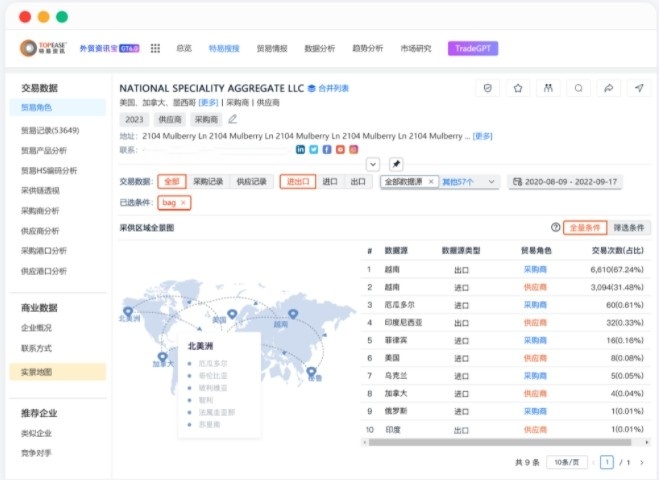Select 出口 direction filter
The height and width of the screenshot is (480, 659).
tap(358, 182)
